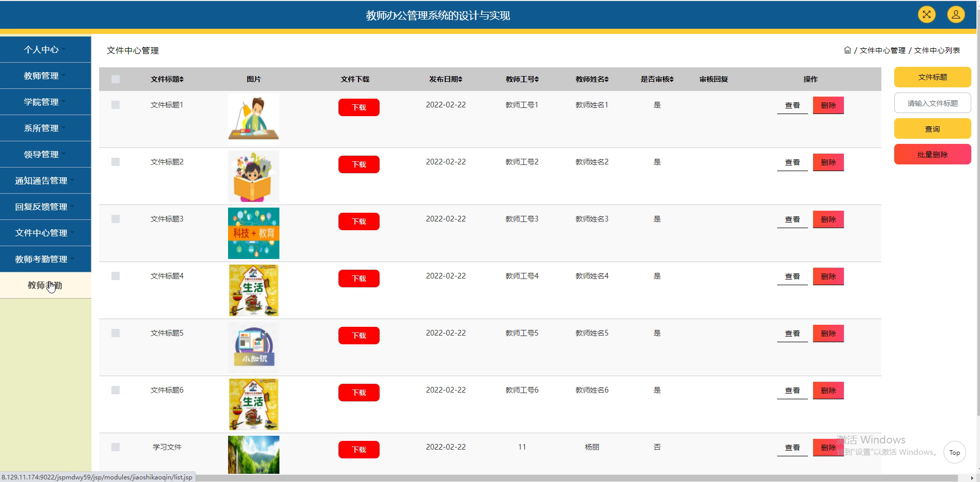Open the landscape thumbnail of 学习文件
The height and width of the screenshot is (482, 980).
coord(254,455)
